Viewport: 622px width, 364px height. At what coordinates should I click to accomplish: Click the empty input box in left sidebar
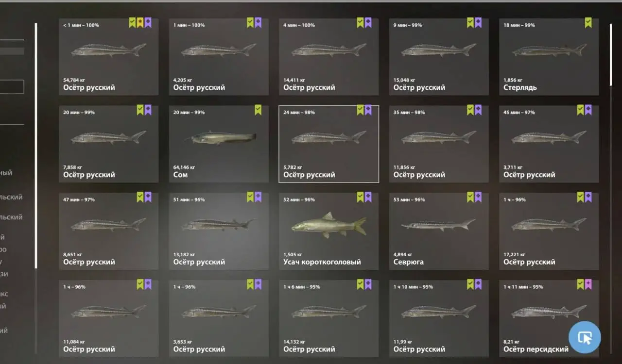point(12,87)
